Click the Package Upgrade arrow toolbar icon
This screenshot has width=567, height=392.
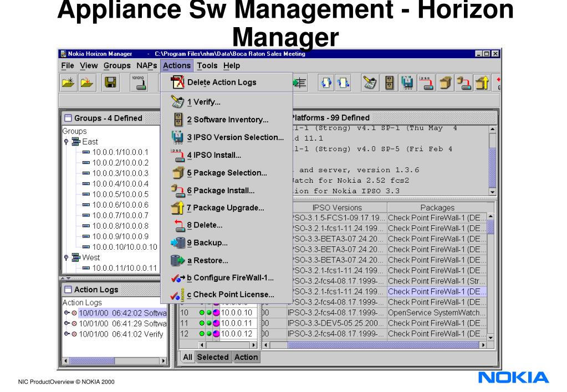482,82
